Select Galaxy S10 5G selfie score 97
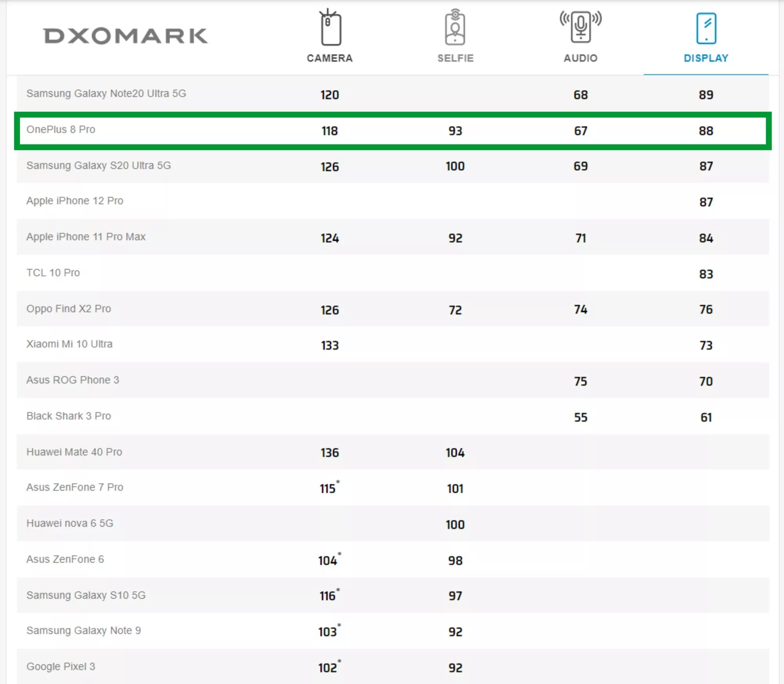 click(455, 597)
